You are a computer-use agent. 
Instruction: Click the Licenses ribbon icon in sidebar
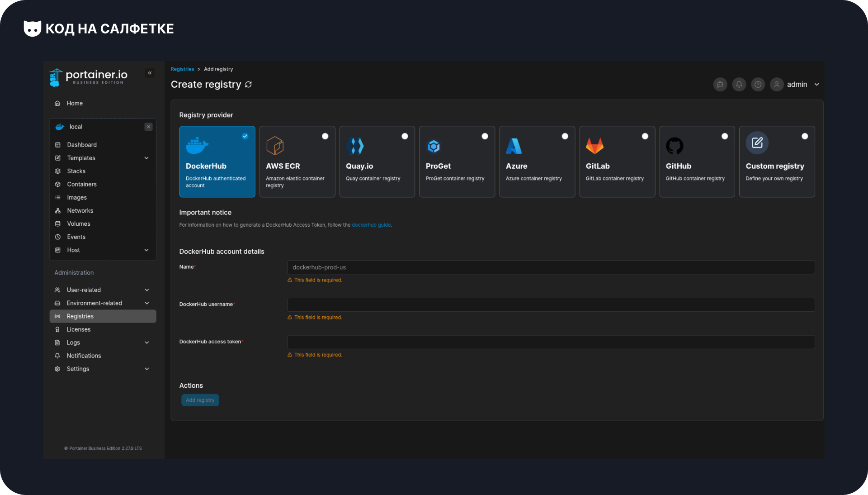click(x=57, y=329)
